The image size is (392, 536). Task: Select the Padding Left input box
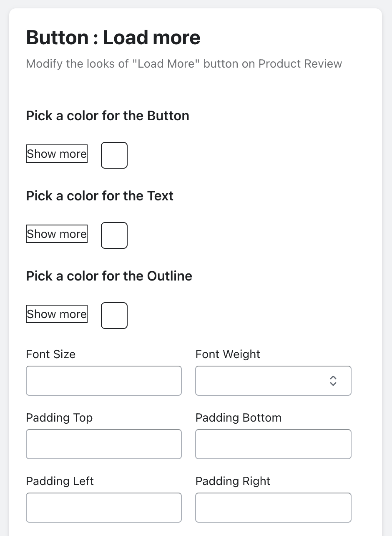(x=104, y=508)
